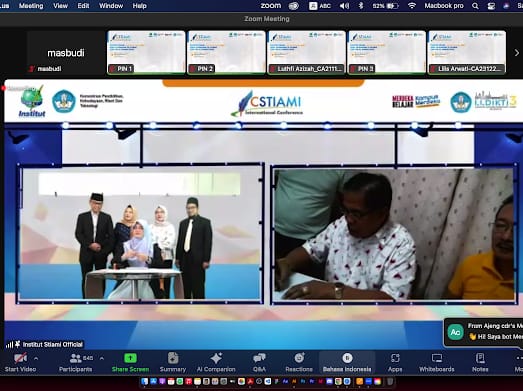
Task: Select Luthfi Azizah's video thumbnail
Action: pos(306,52)
